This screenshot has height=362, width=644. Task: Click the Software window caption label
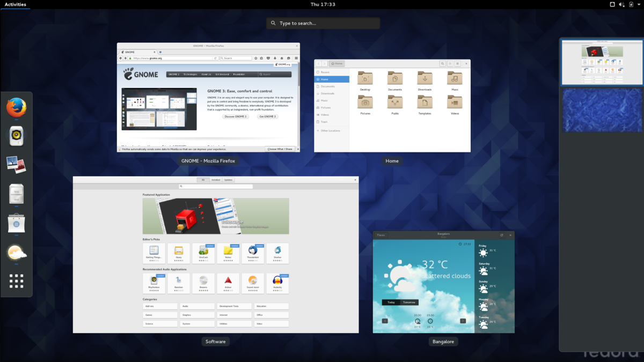tap(216, 342)
